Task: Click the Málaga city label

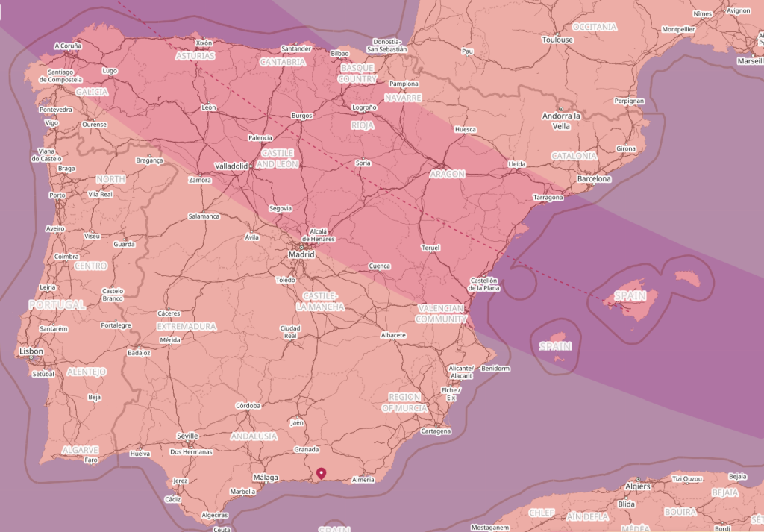Action: [x=266, y=478]
